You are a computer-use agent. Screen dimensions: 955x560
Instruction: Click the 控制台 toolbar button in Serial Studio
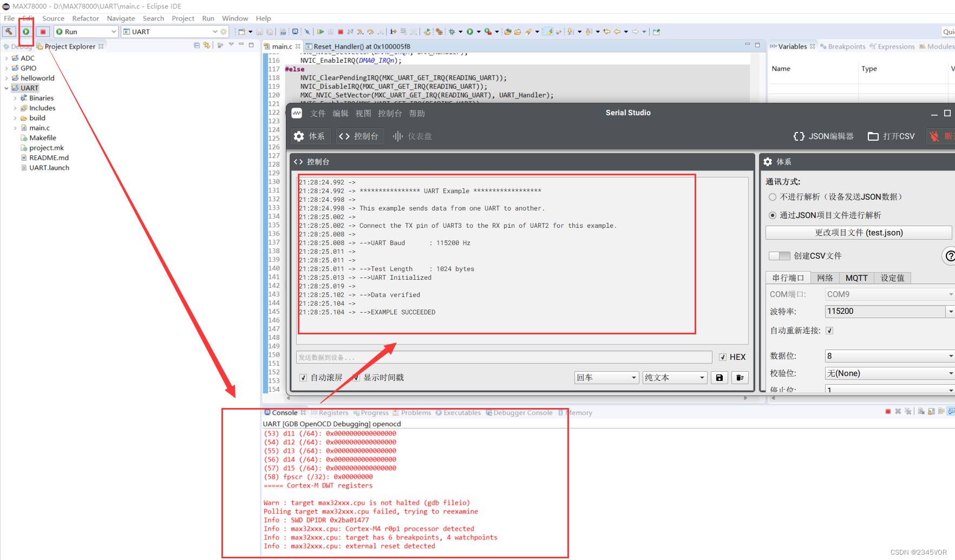coord(359,136)
